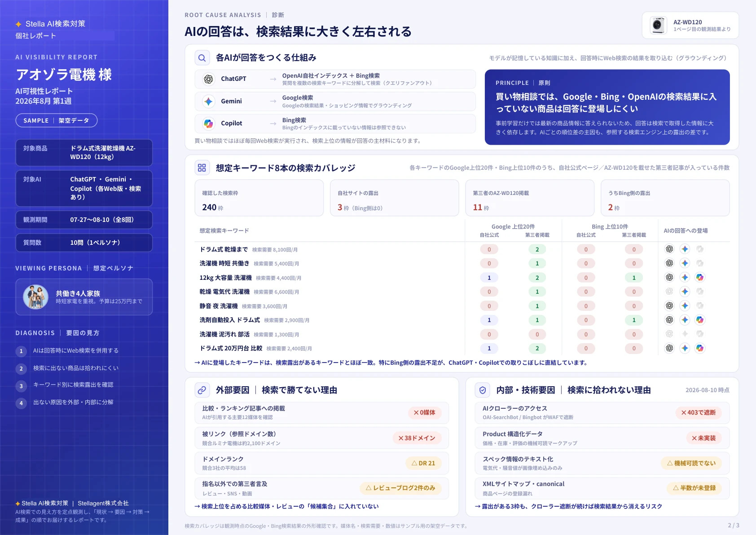756x535 pixels.
Task: Click the AZ-WD120 washing machine thumbnail
Action: click(658, 25)
